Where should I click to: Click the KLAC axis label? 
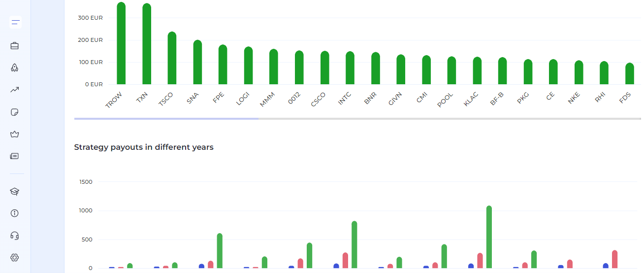pos(472,99)
